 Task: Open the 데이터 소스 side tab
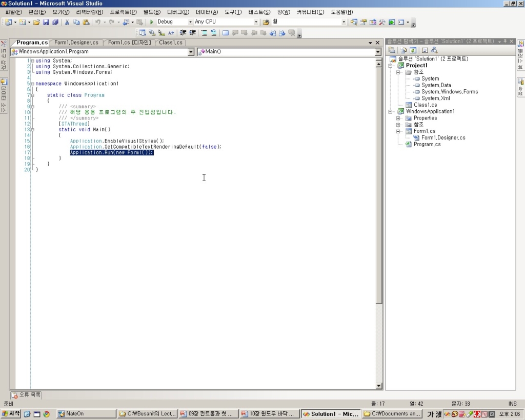point(4,95)
